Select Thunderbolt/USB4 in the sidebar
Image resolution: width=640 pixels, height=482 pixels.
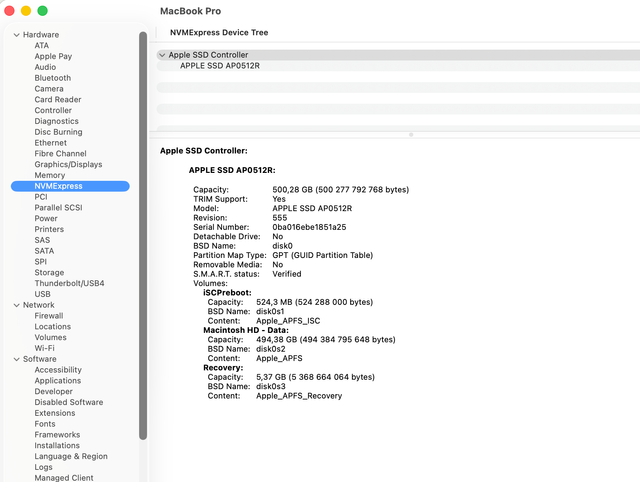69,283
